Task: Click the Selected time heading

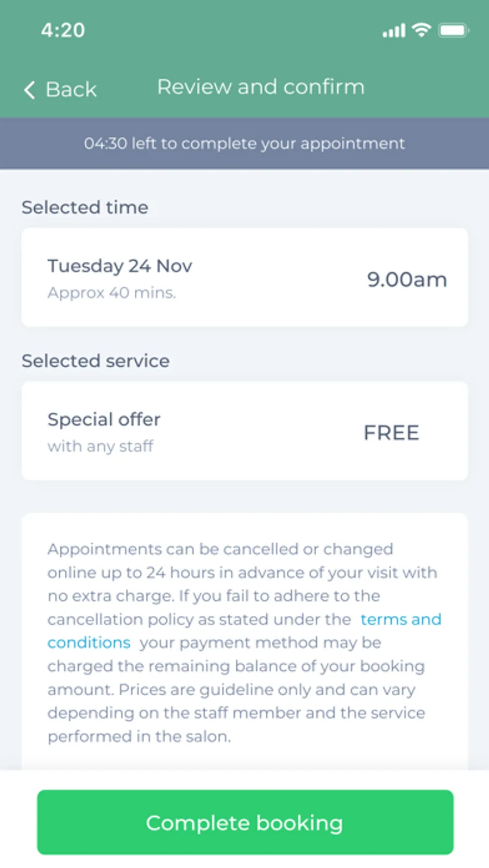Action: click(85, 207)
